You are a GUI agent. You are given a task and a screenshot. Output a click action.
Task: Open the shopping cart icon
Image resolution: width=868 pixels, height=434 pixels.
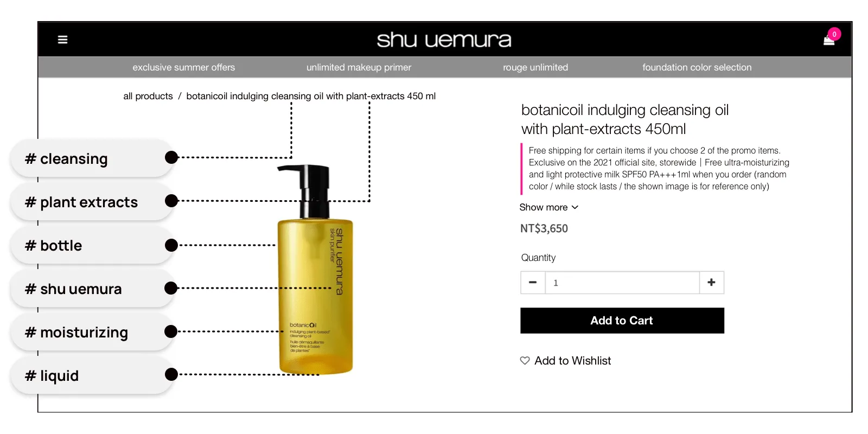coord(828,41)
